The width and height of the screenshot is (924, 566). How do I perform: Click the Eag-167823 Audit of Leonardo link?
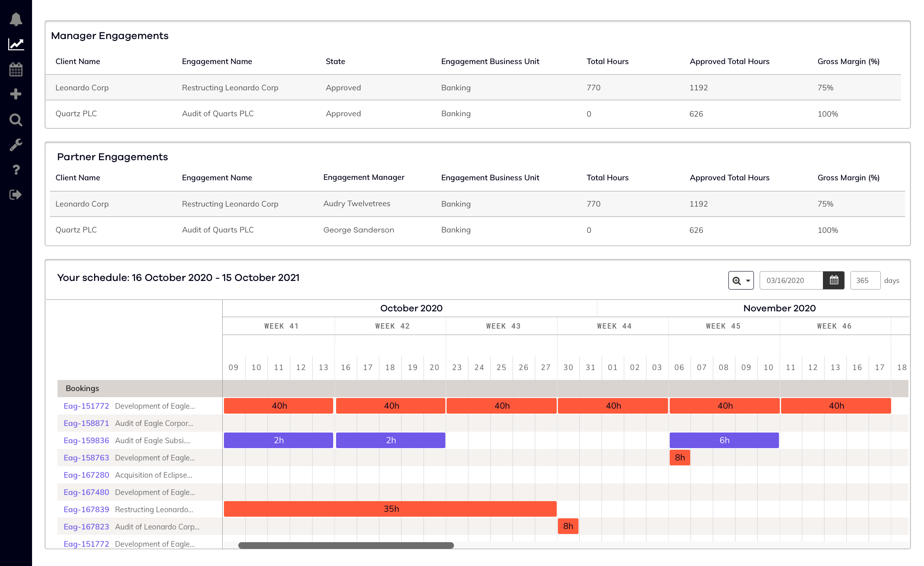(x=86, y=527)
